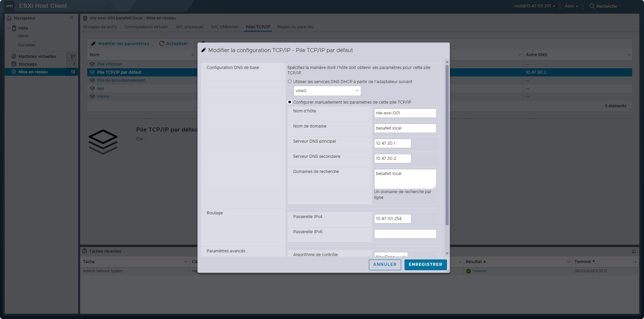
Task: Open the Aide help menu
Action: [x=571, y=6]
